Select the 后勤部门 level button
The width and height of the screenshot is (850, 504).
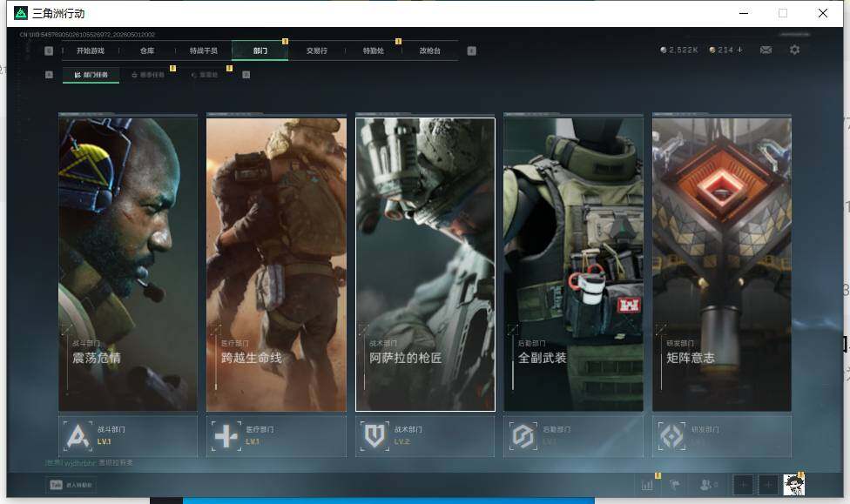pyautogui.click(x=574, y=436)
